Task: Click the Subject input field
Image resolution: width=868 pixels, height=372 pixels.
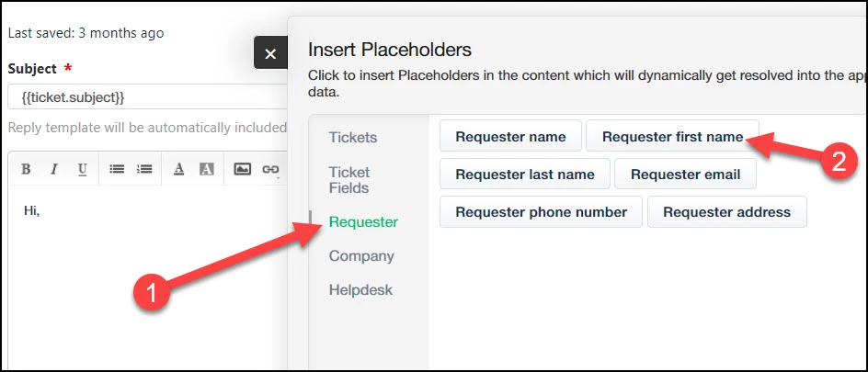Action: [x=147, y=97]
